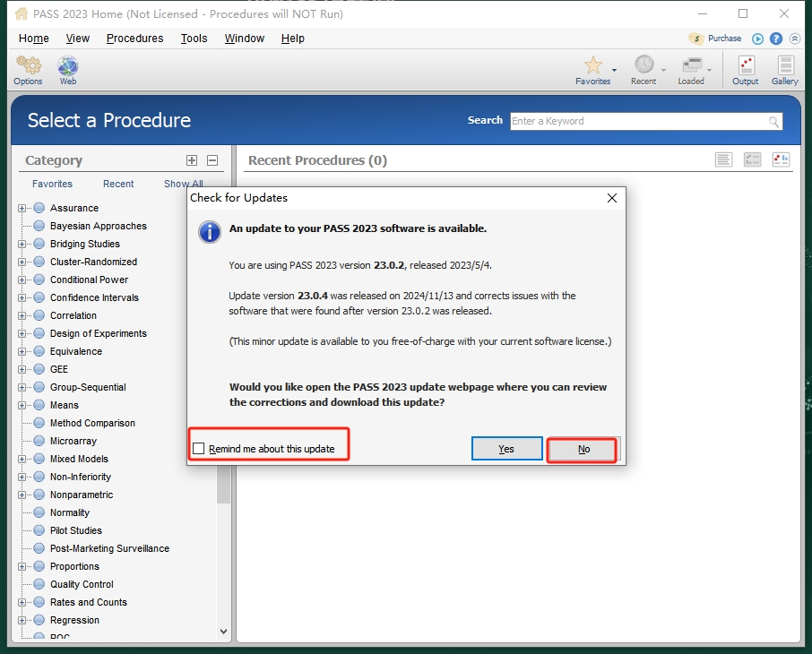The height and width of the screenshot is (654, 812).
Task: Select the Pilot Studies category
Action: (x=76, y=530)
